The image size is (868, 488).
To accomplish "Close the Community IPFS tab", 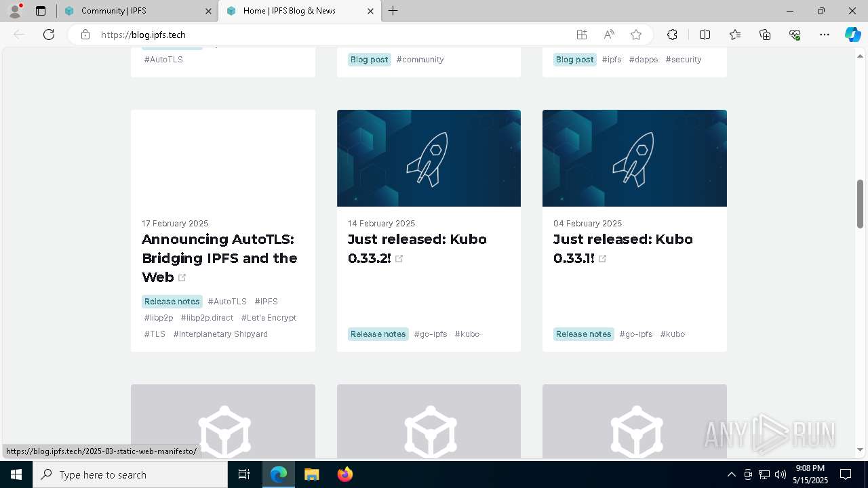I will (x=209, y=11).
